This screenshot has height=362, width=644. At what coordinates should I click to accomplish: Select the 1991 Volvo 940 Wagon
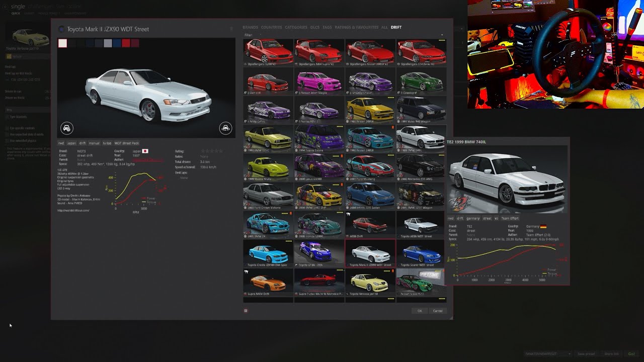(421, 110)
